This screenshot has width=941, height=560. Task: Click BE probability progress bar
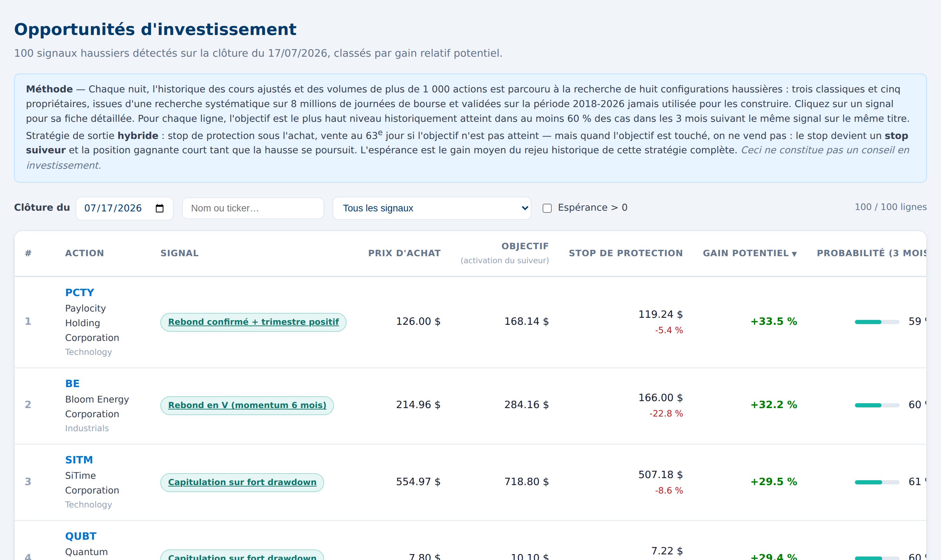(877, 405)
